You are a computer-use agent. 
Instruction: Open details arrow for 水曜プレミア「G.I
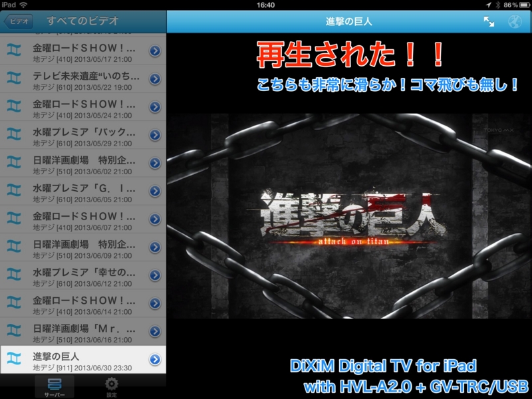click(155, 191)
